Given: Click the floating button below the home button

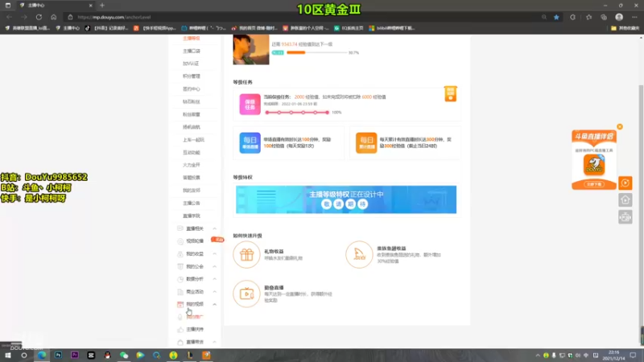Looking at the screenshot, I should click(625, 216).
